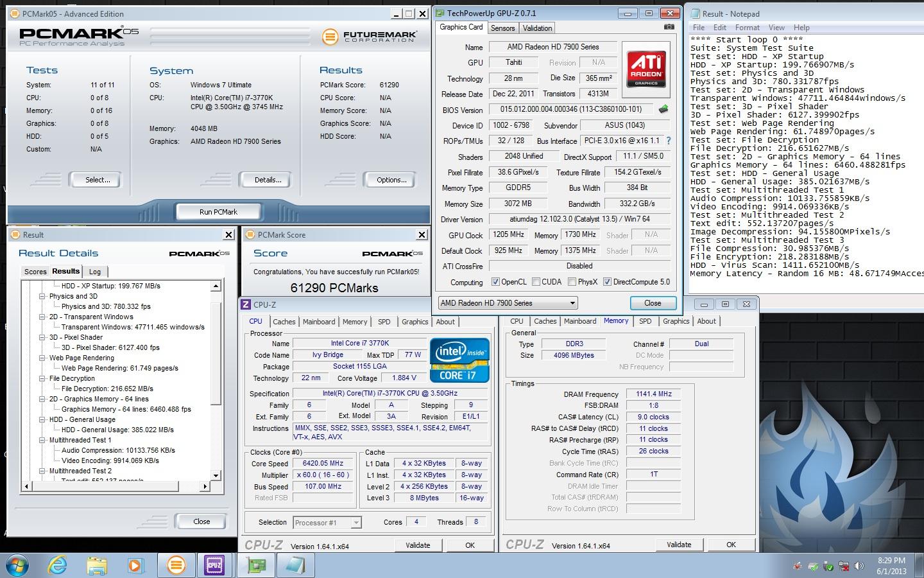
Task: Collapse the 2D - Transparent Windows node
Action: point(42,317)
